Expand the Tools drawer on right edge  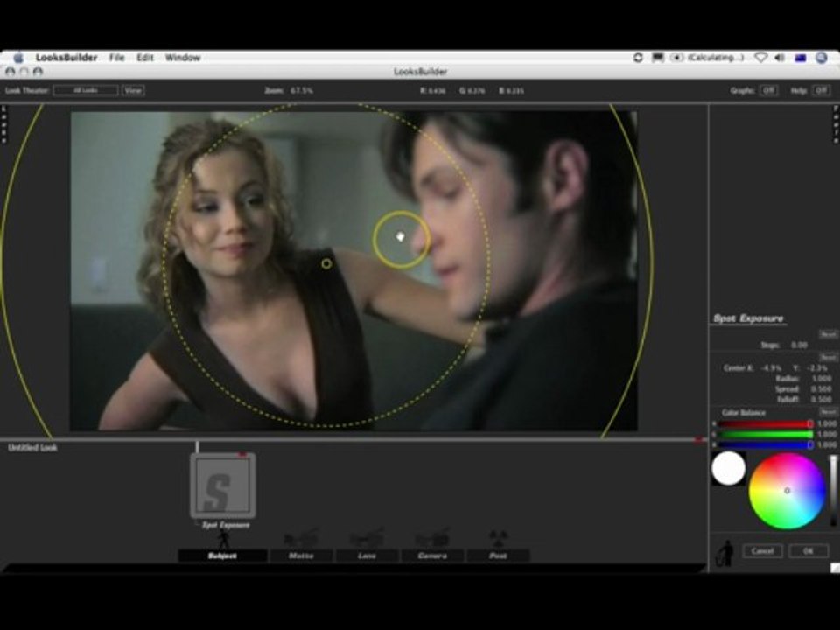click(836, 124)
